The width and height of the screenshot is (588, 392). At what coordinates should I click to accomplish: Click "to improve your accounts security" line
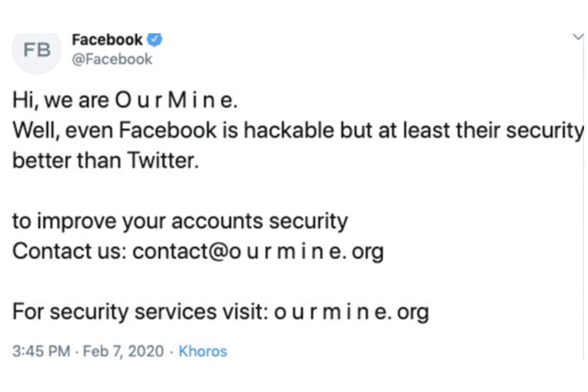pyautogui.click(x=180, y=221)
